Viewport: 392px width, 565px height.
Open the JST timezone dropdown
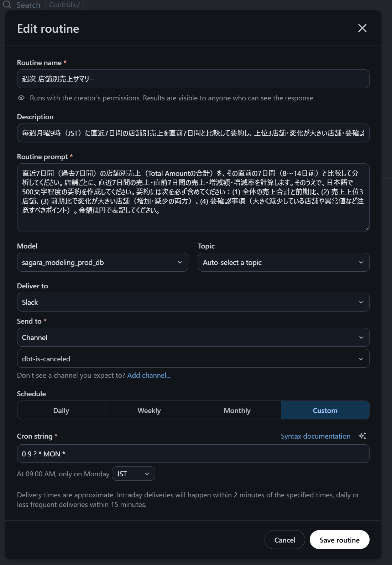click(134, 474)
